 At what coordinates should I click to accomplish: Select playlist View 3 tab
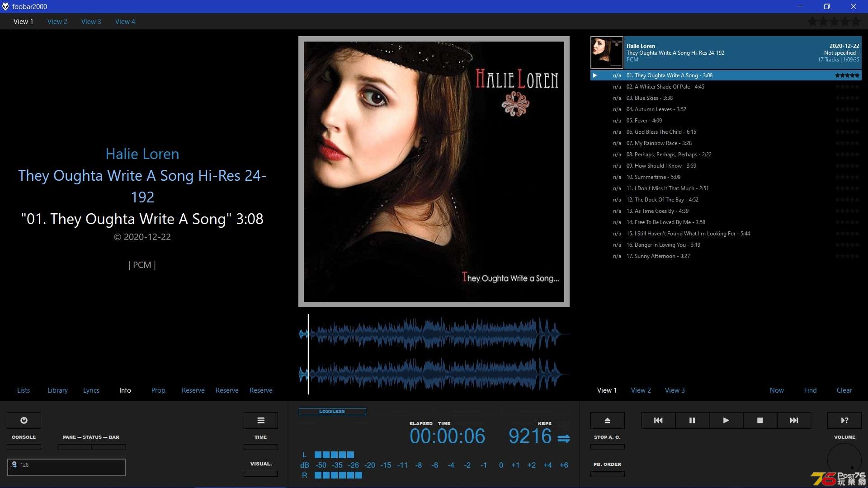point(675,390)
